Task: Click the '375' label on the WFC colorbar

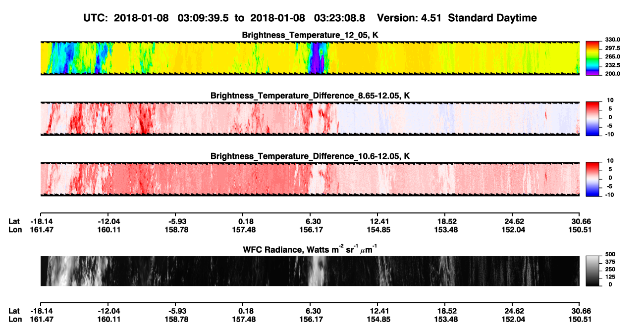Action: tap(609, 262)
